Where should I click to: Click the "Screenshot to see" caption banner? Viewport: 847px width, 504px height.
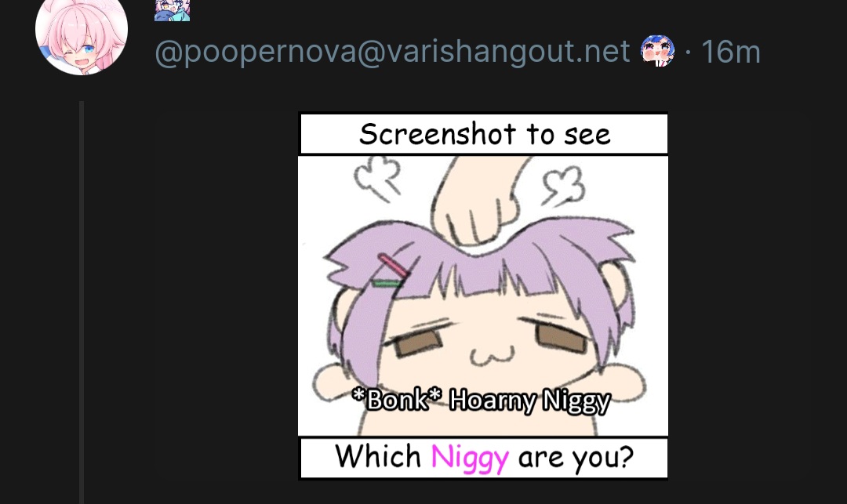483,134
